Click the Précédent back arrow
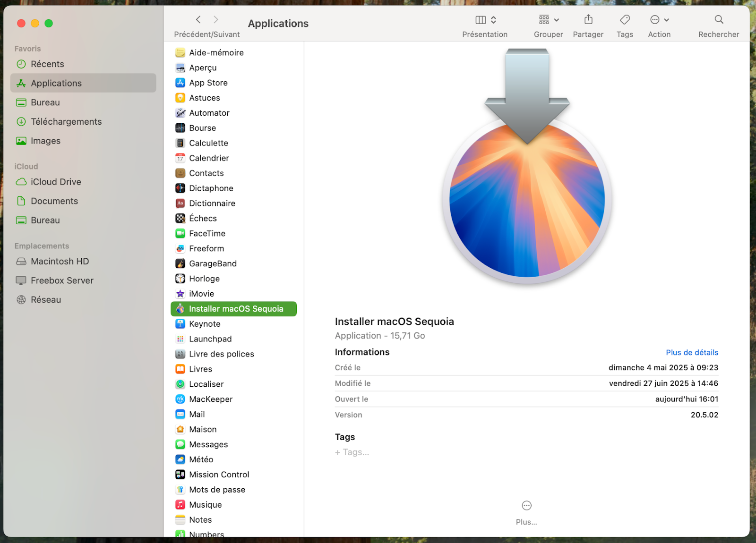This screenshot has height=543, width=756. (x=198, y=19)
